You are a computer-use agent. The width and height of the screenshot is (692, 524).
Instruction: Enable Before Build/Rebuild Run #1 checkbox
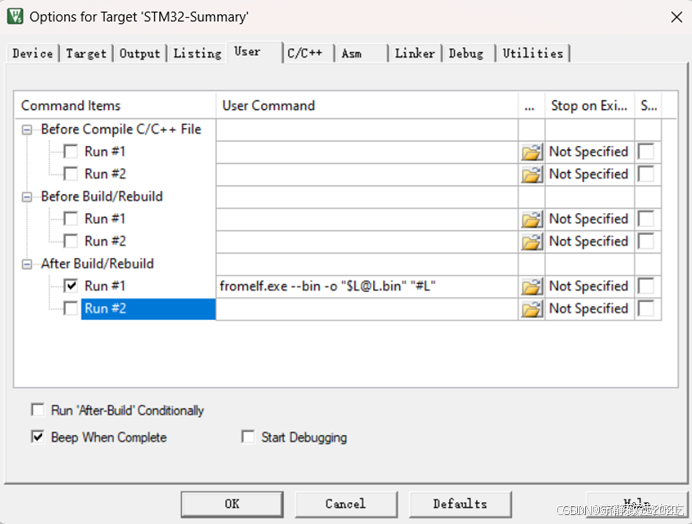[x=71, y=219]
